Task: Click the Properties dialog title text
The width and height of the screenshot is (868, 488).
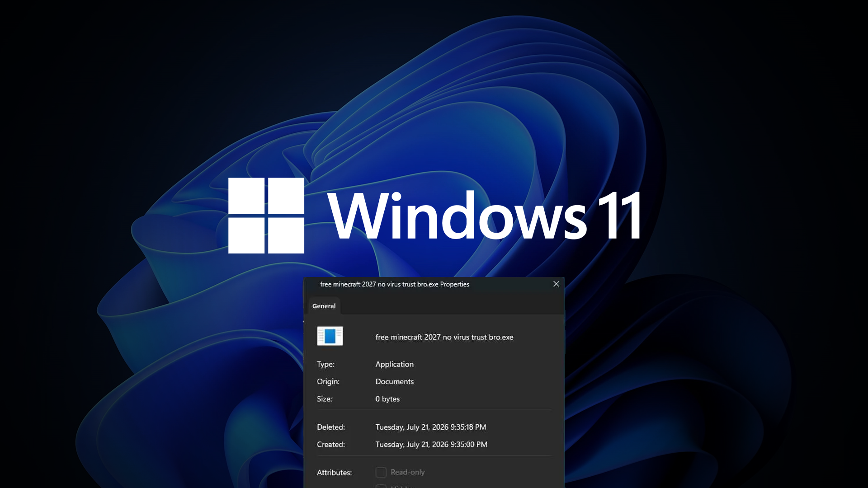Action: tap(395, 284)
